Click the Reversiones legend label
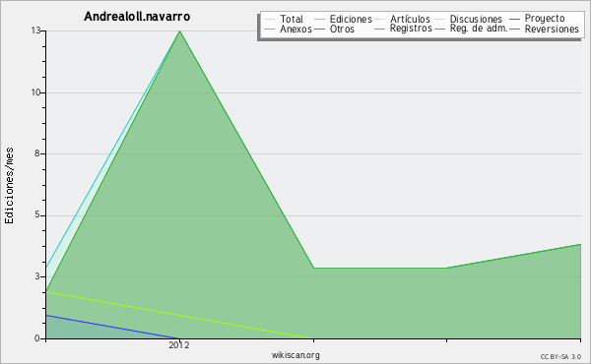591x364 pixels. [x=552, y=29]
